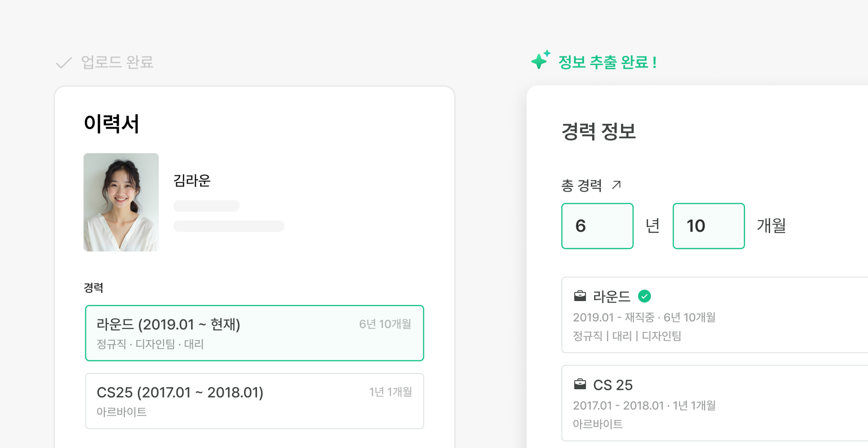The width and height of the screenshot is (868, 448).
Task: Focus the years input showing 6
Action: coord(597,226)
